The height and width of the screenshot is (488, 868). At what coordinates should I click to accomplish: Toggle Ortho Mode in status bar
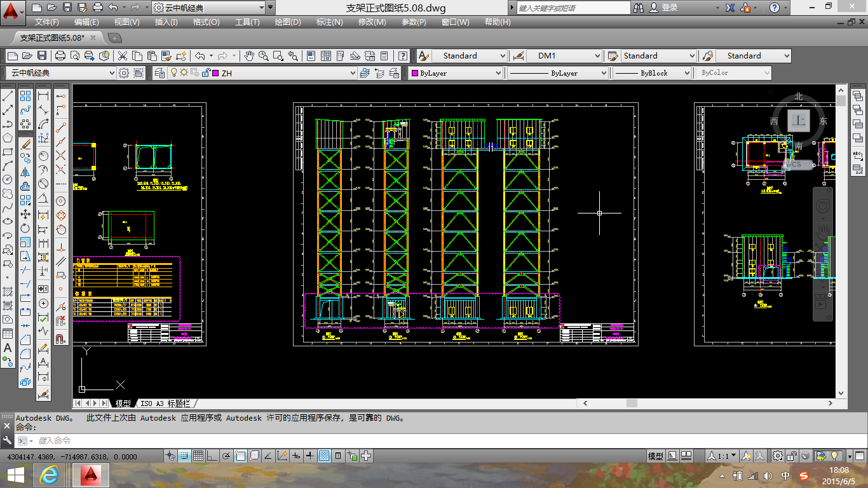point(212,456)
